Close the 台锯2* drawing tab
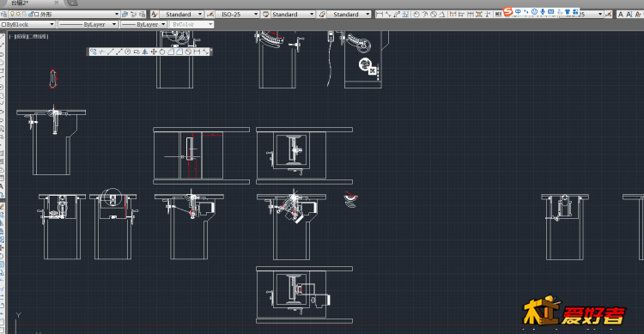This screenshot has height=334, width=644. point(57,3)
